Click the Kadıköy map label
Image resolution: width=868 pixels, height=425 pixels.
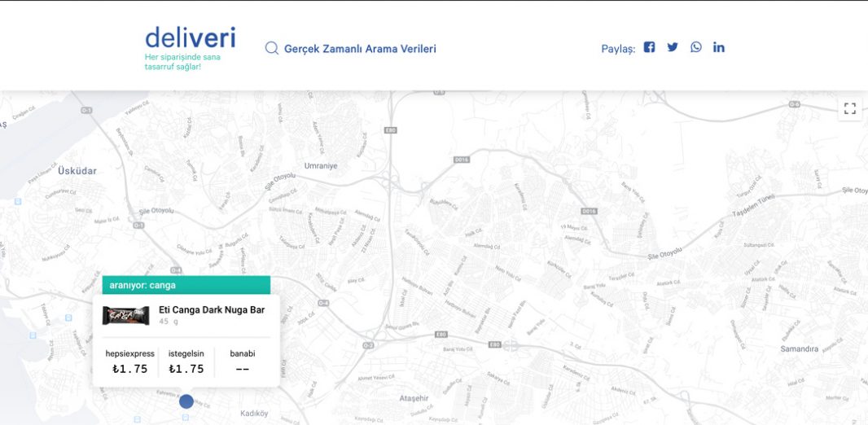pos(254,414)
